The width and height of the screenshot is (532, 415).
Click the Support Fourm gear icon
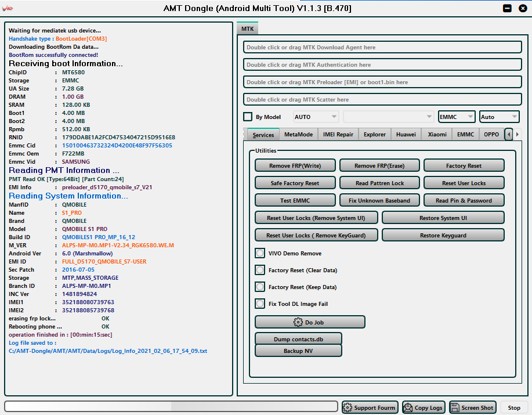(x=348, y=407)
